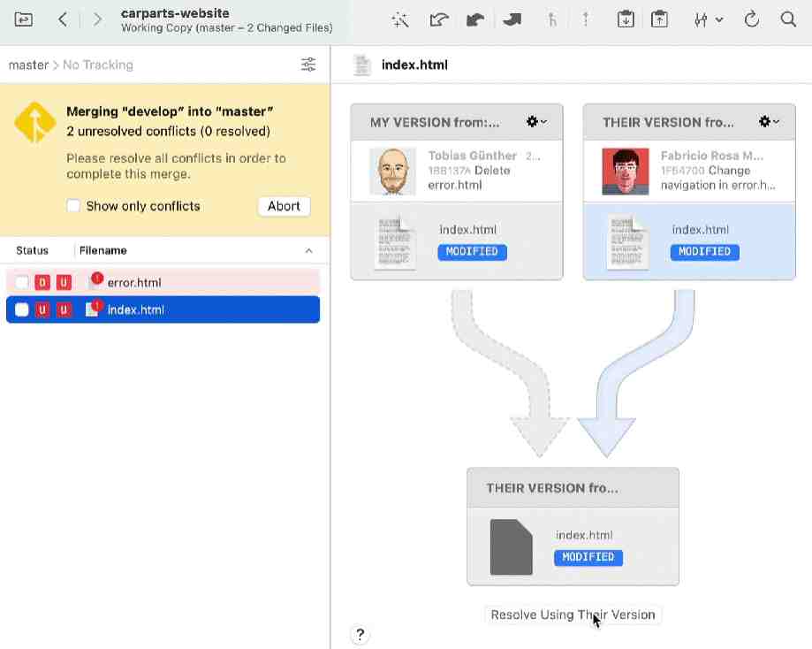Click the Refresh circular arrow icon
Image resolution: width=812 pixels, height=649 pixels.
tap(751, 19)
